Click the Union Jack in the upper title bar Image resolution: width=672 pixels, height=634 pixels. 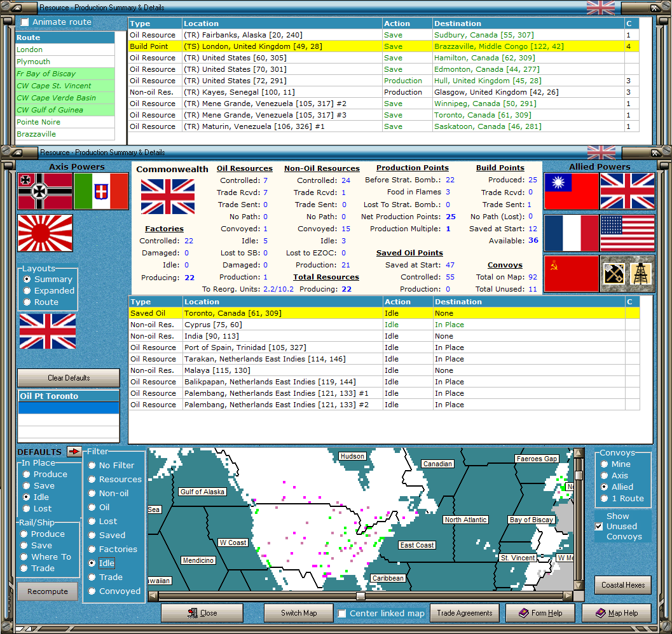tap(600, 7)
